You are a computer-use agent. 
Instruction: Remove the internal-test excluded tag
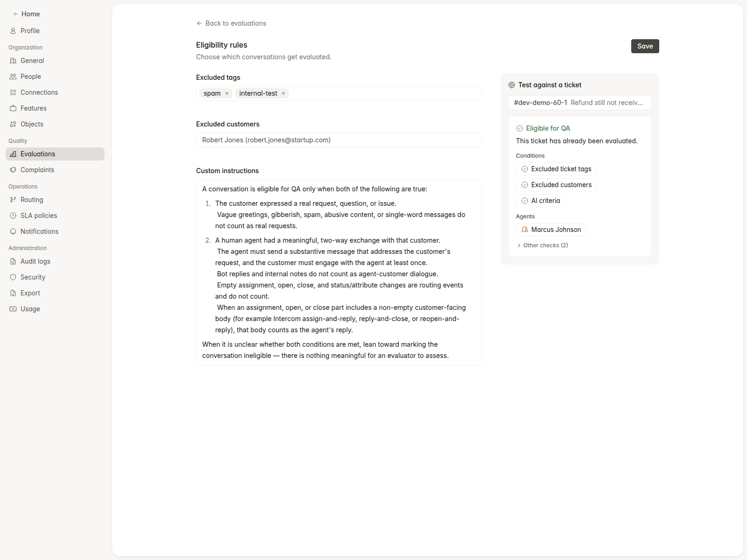point(283,93)
